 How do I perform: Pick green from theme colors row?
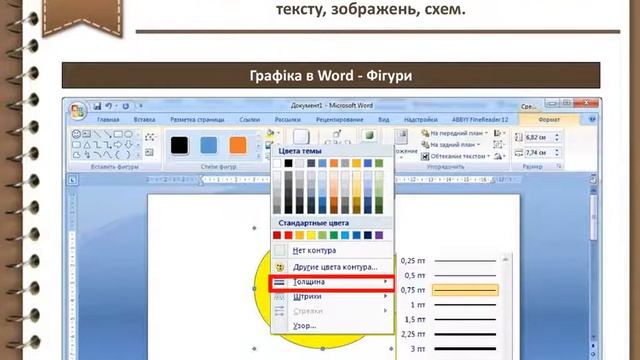click(x=379, y=163)
